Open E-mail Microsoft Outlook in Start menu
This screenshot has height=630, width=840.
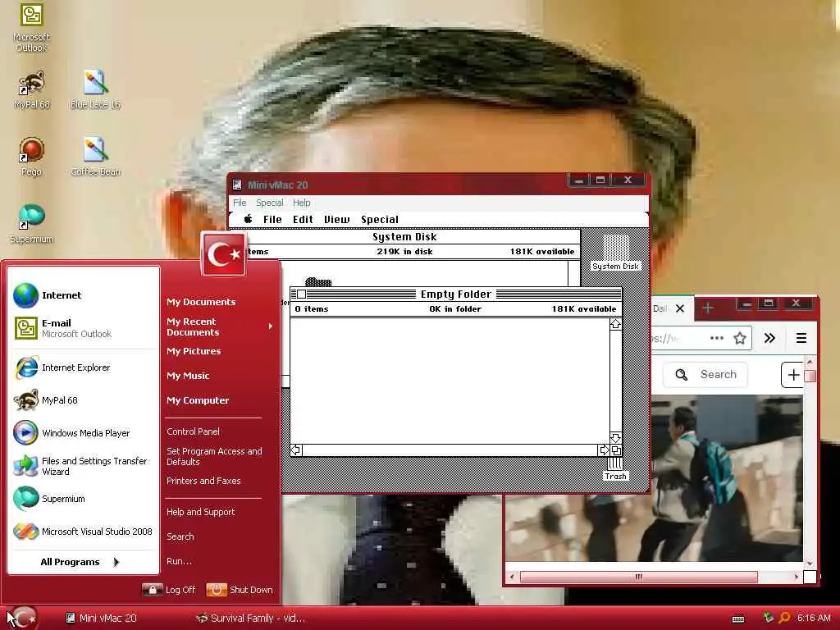[84, 328]
